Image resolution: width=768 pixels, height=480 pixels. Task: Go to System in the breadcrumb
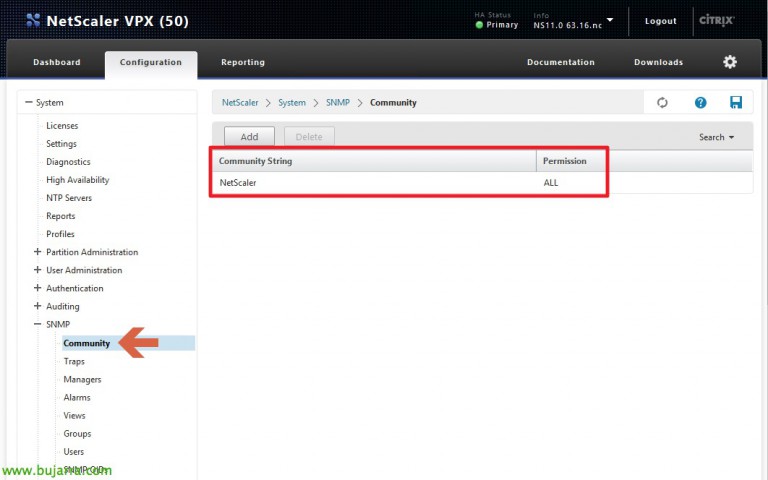[292, 102]
